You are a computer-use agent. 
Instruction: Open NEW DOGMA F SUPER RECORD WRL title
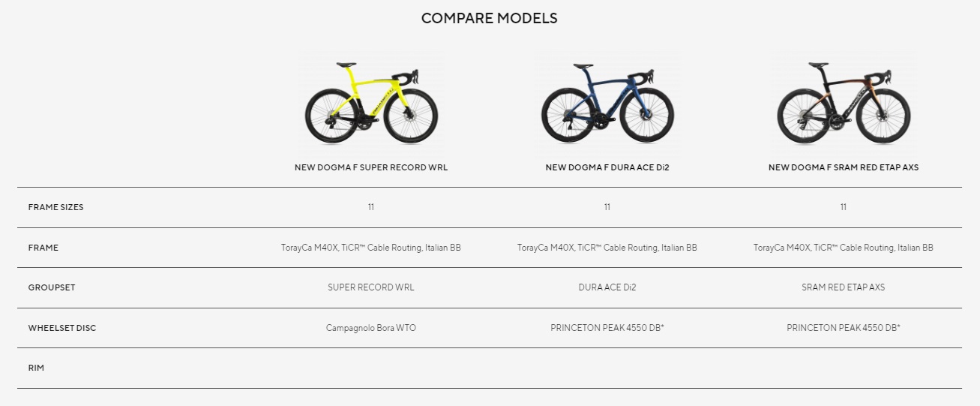[x=371, y=167]
